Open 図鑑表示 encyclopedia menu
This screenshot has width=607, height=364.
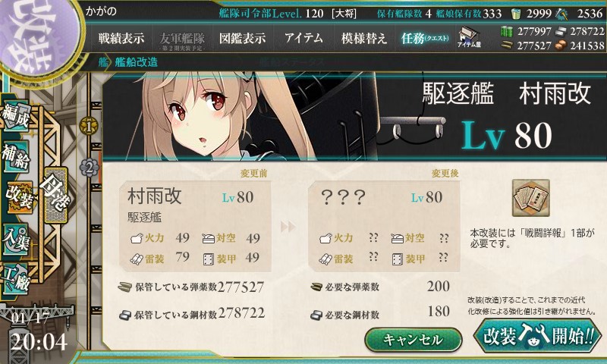point(243,38)
